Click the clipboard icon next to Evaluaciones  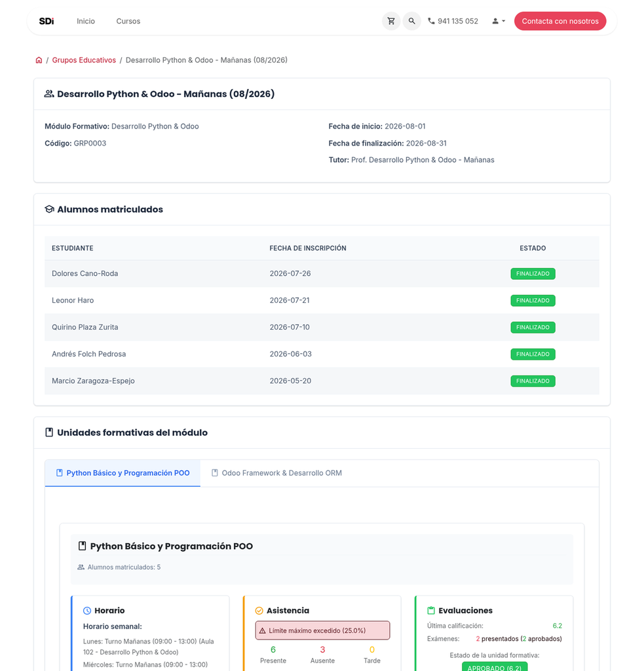431,611
